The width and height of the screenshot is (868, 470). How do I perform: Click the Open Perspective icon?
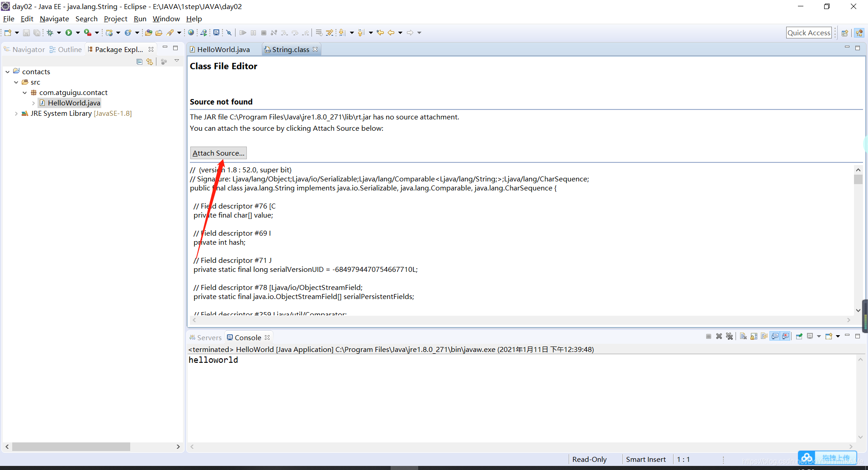pos(844,33)
